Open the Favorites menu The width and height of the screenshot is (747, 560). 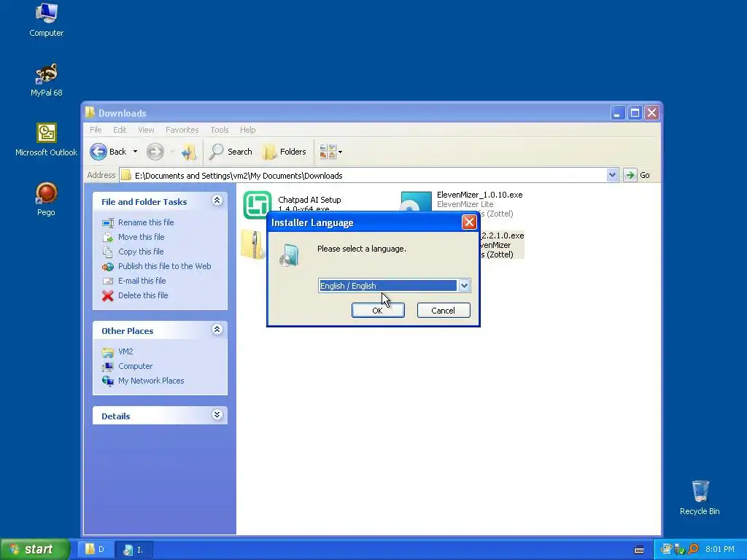[x=182, y=130]
